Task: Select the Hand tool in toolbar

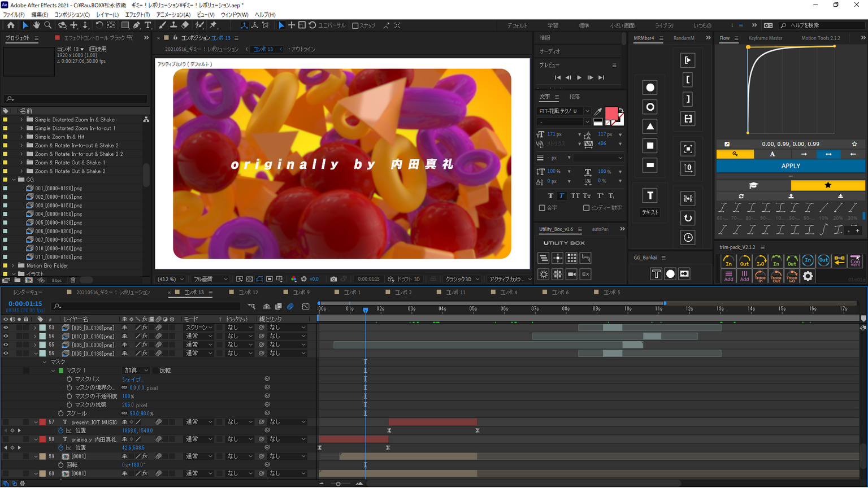Action: tap(36, 25)
